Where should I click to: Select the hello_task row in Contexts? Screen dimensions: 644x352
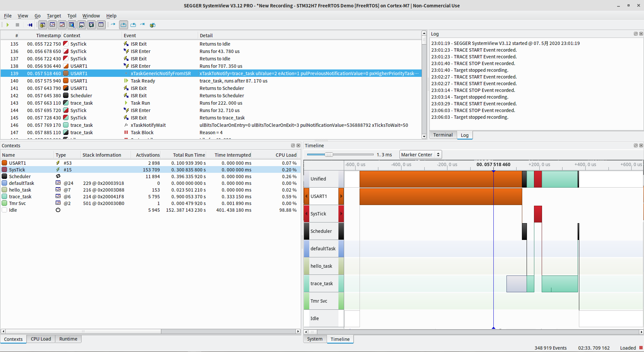tap(20, 190)
